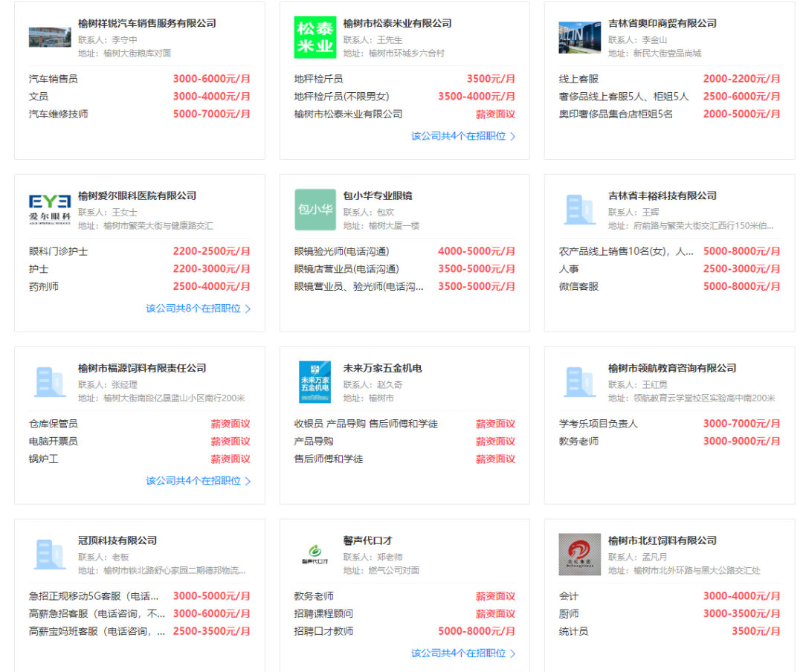Screen dimensions: 803x672
Task: Open 眼镜店营业员(电话沟通) job listing
Action: [346, 269]
